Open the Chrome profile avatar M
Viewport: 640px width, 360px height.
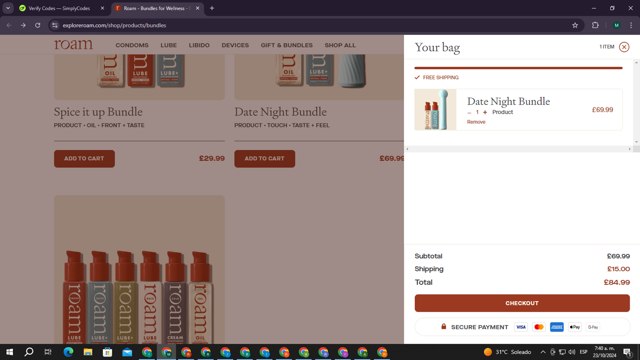[616, 25]
